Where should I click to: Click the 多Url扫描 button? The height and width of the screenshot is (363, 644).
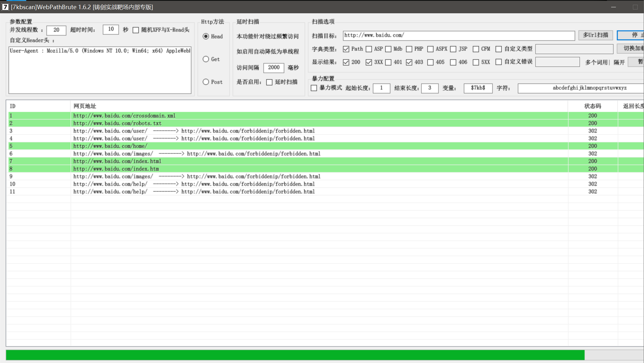595,35
